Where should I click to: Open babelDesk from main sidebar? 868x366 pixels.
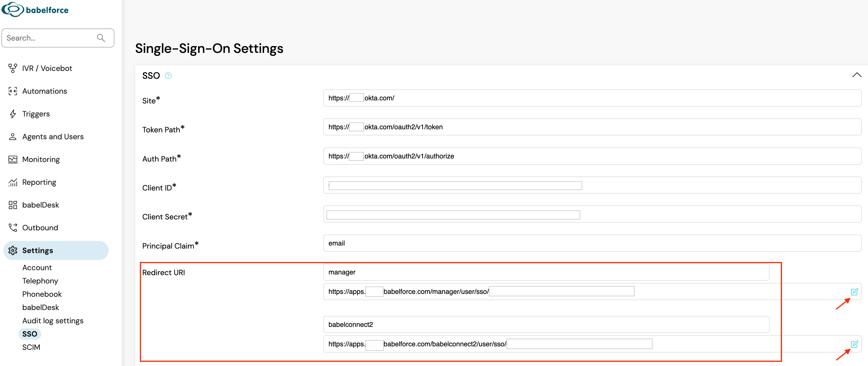pos(40,205)
